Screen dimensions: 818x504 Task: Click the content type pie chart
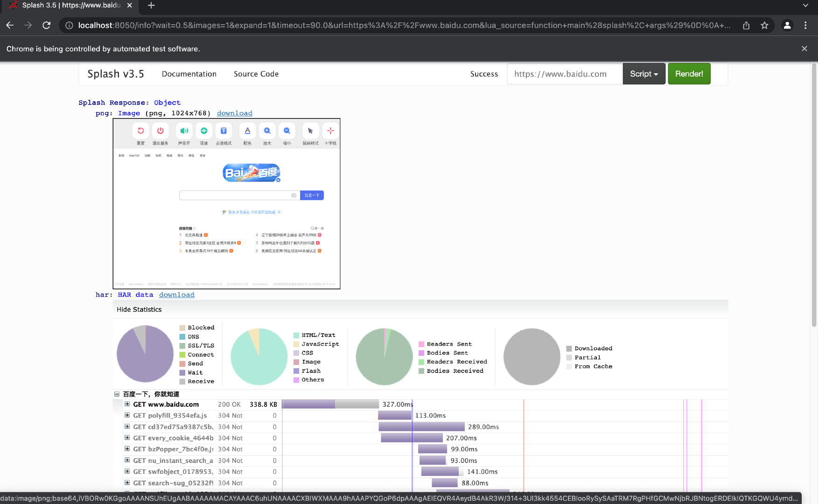coord(259,357)
